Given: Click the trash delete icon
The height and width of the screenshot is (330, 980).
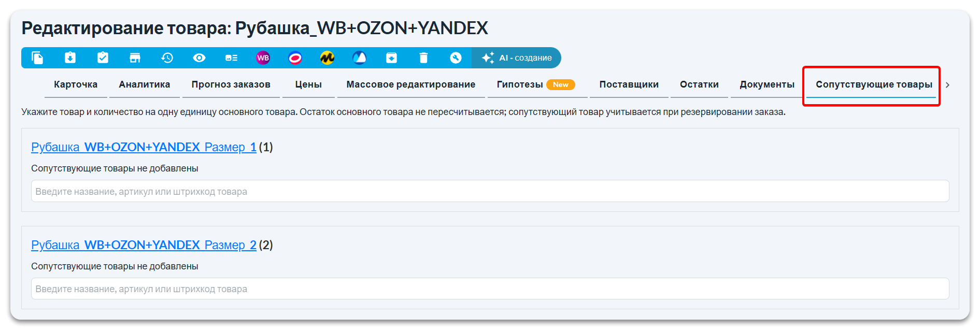Looking at the screenshot, I should 423,58.
